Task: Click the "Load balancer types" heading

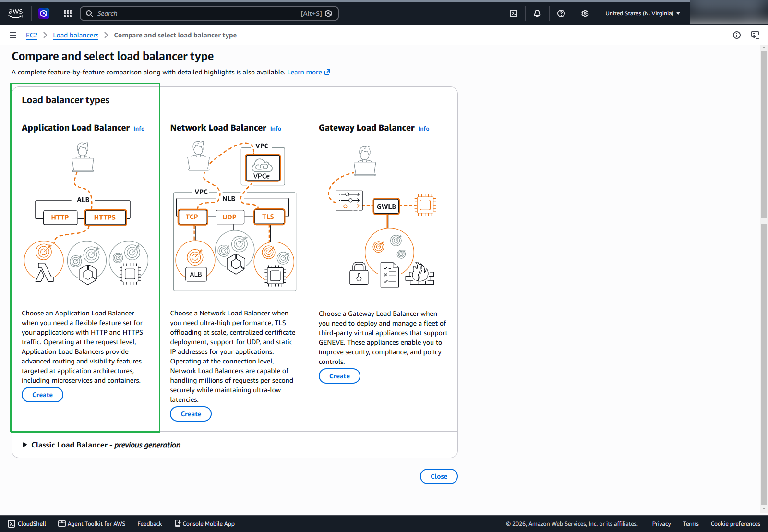Action: pos(66,100)
